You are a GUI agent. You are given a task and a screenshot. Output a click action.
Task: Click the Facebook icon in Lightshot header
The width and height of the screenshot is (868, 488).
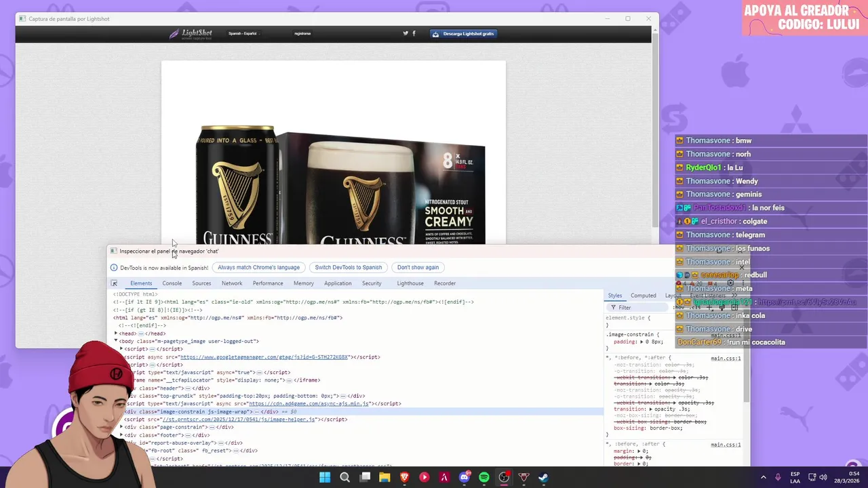tap(414, 33)
